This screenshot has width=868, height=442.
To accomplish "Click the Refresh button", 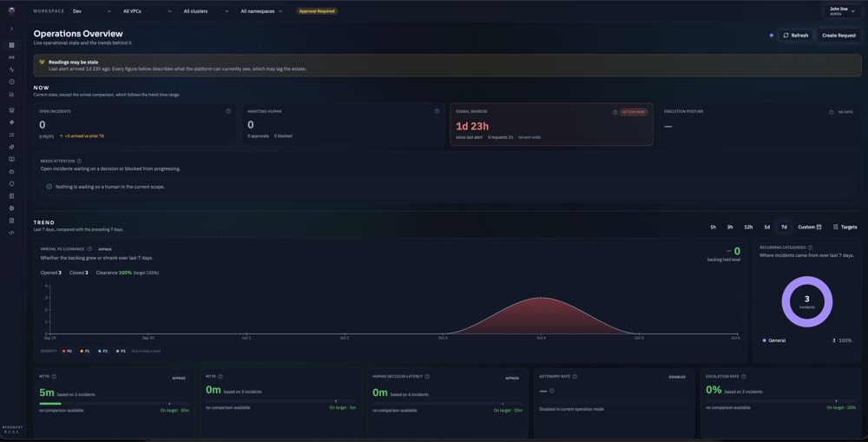I will click(x=795, y=36).
